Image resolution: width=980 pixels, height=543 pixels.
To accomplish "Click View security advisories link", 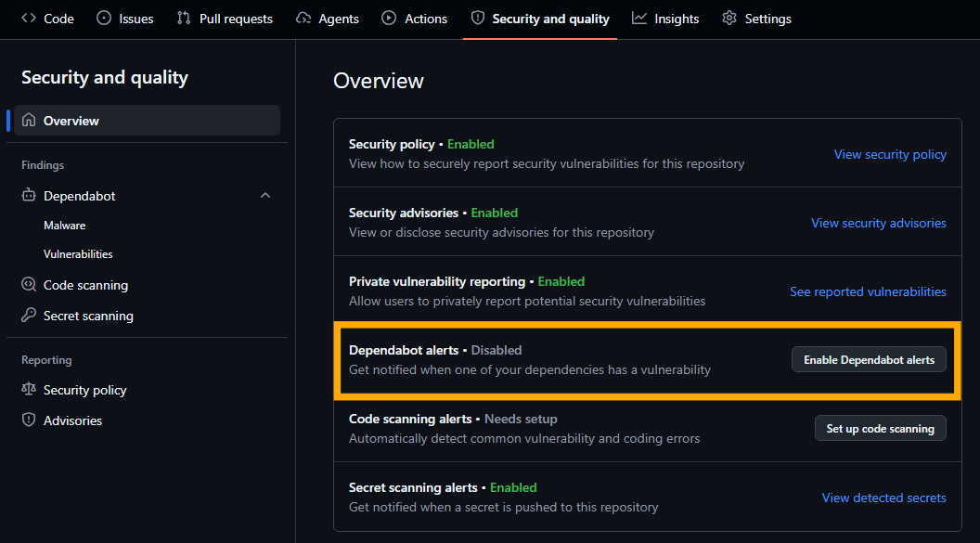I will click(x=878, y=223).
